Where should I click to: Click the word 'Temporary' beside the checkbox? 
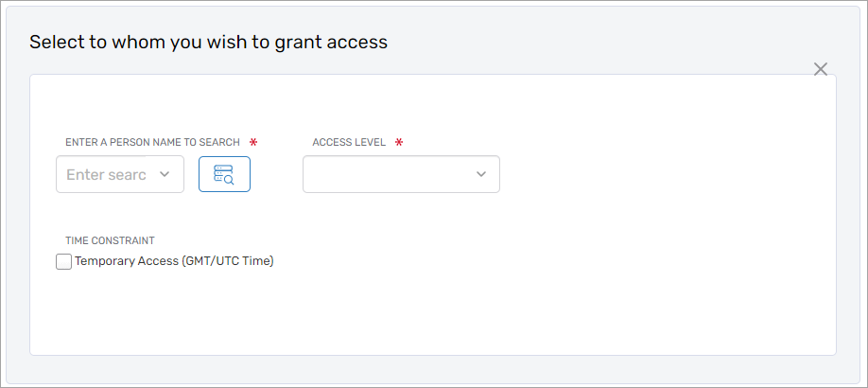106,261
